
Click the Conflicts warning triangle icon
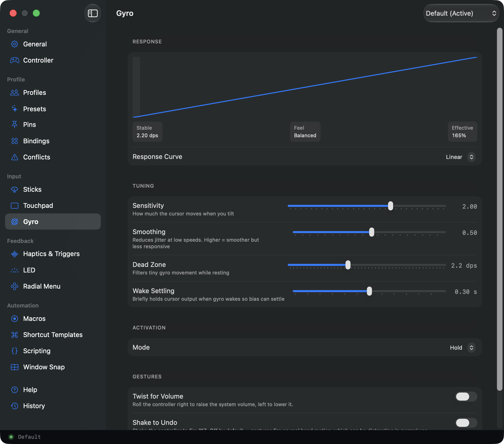15,157
